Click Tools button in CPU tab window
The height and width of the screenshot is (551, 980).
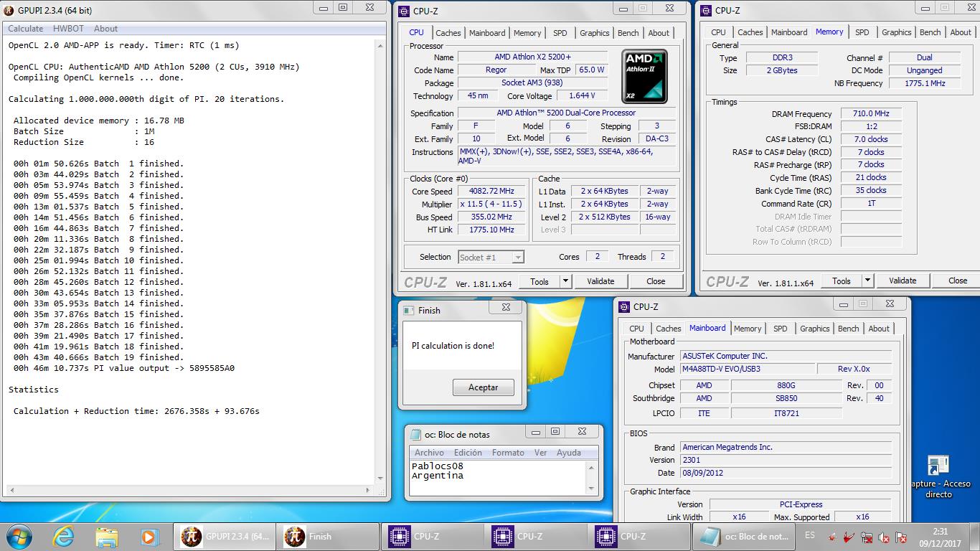click(540, 281)
